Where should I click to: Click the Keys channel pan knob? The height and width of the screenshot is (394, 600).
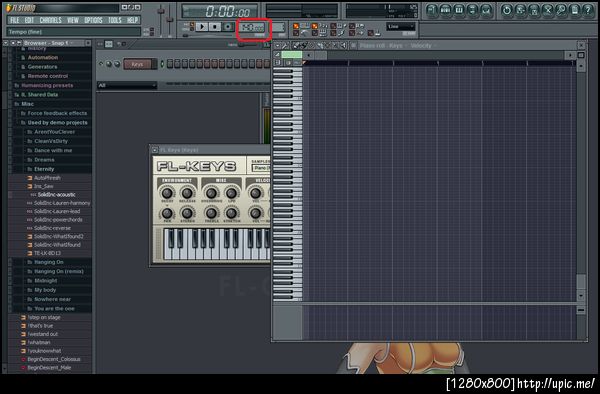coord(109,64)
